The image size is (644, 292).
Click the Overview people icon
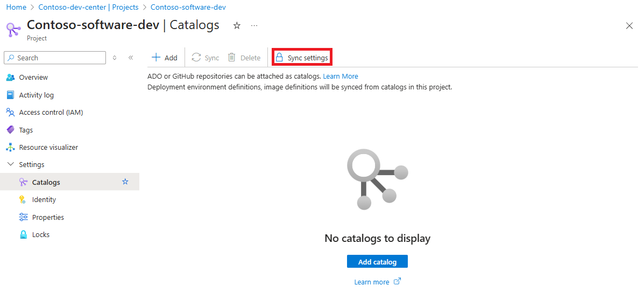point(11,78)
